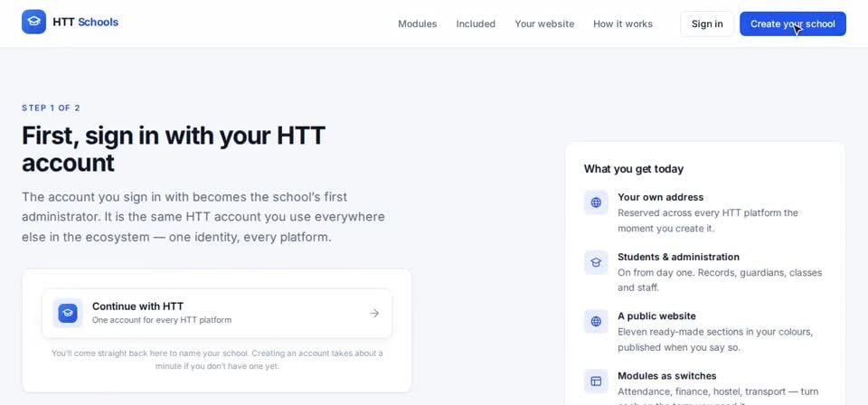The height and width of the screenshot is (405, 868).
Task: Click the STEP 1 OF 2 label
Action: 51,108
